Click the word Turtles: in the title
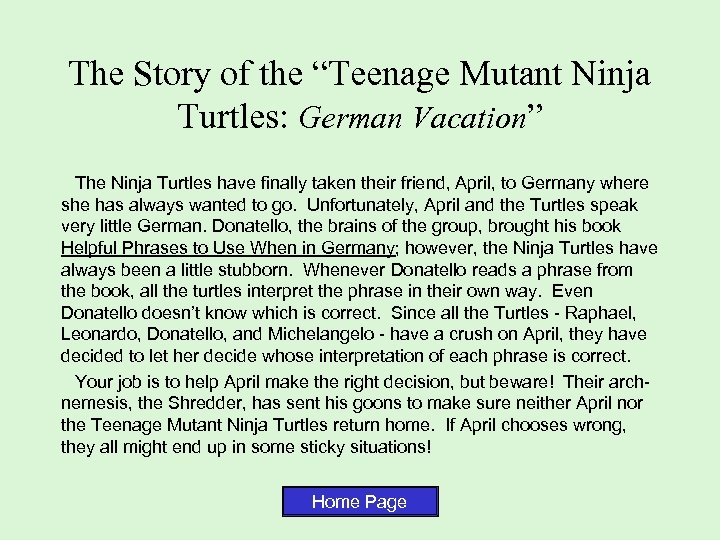The image size is (720, 540). [x=231, y=116]
